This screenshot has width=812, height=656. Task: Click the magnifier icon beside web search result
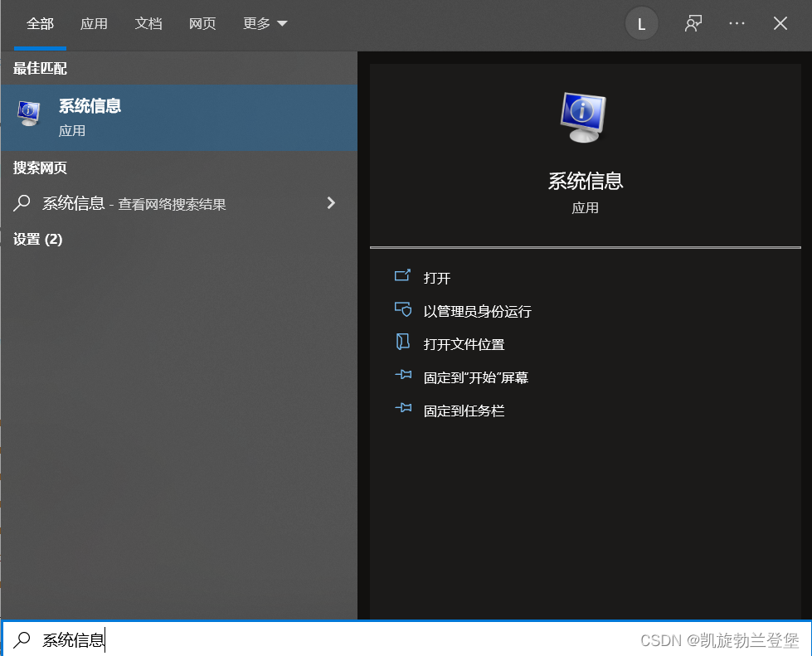[x=22, y=203]
